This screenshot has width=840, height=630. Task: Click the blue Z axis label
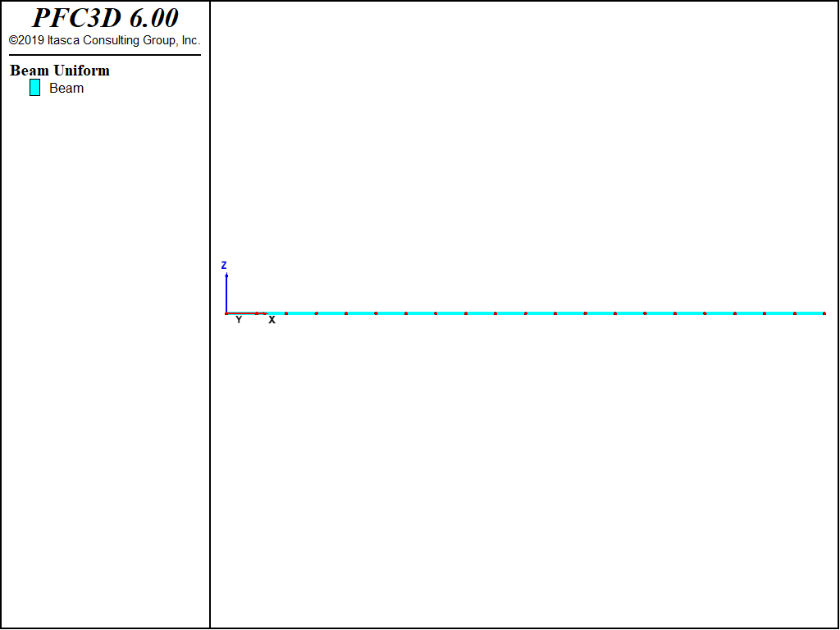[x=224, y=265]
